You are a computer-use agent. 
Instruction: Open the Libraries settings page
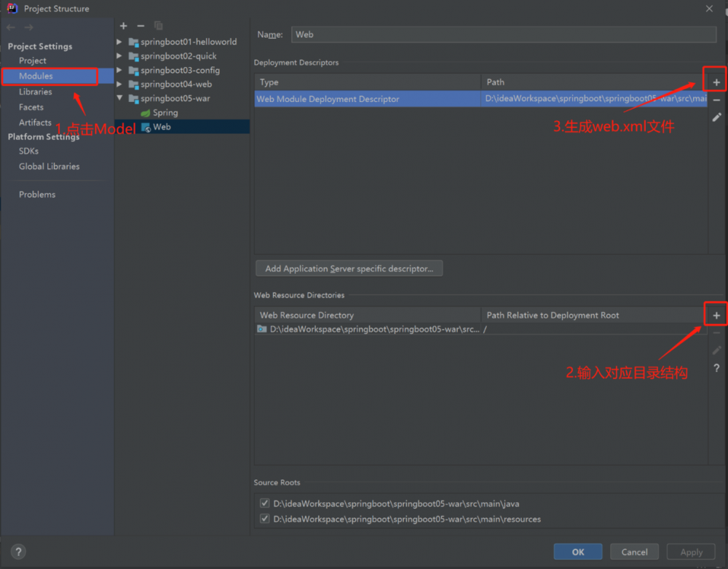pos(35,92)
